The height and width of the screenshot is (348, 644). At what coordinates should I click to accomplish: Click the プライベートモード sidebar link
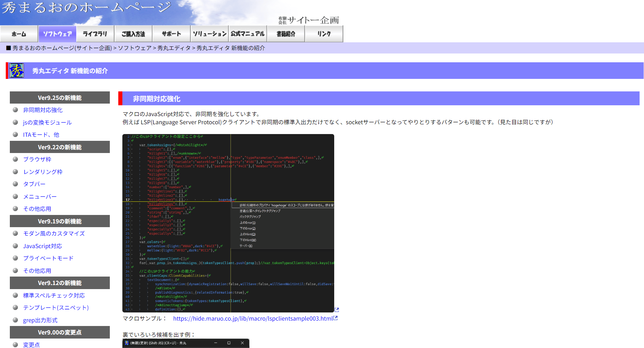point(48,258)
